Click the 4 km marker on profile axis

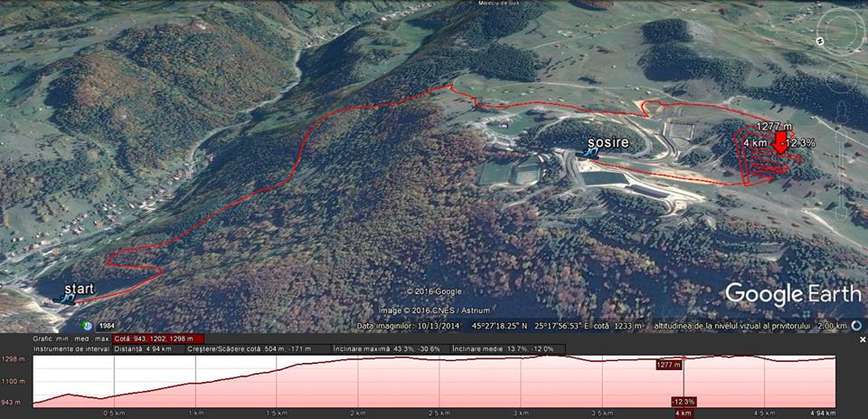pyautogui.click(x=683, y=414)
